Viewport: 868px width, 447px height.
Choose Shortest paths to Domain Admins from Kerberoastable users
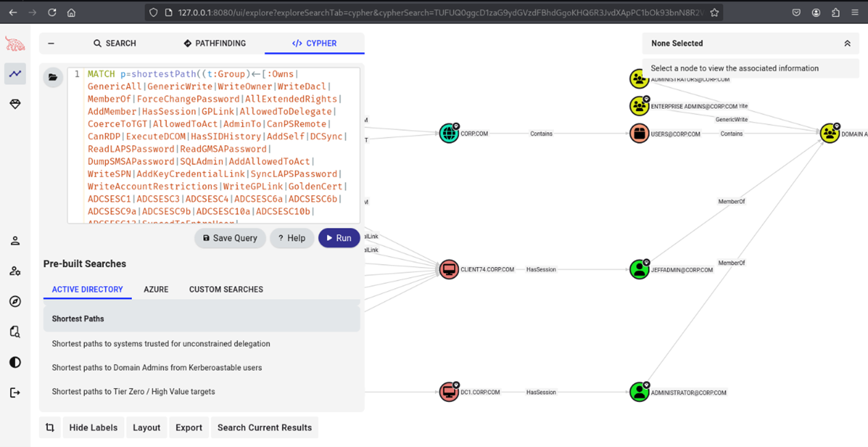pyautogui.click(x=157, y=368)
